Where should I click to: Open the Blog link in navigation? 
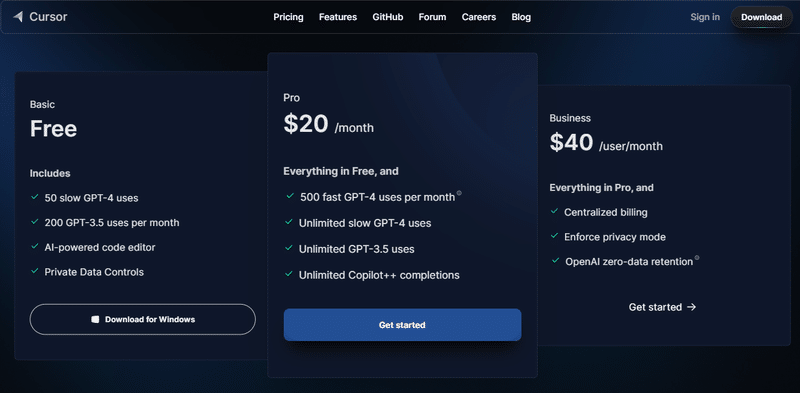(x=521, y=17)
